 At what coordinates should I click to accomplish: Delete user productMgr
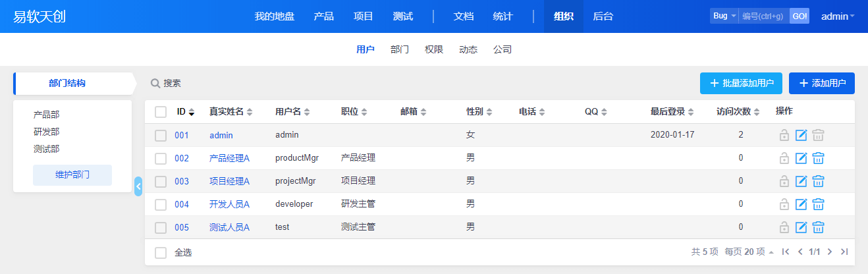[x=818, y=158]
